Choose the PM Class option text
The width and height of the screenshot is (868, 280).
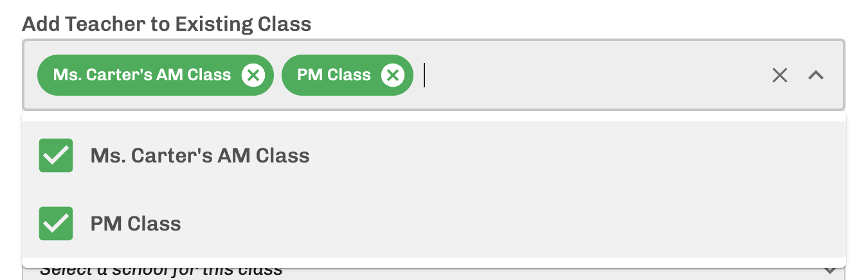(136, 223)
